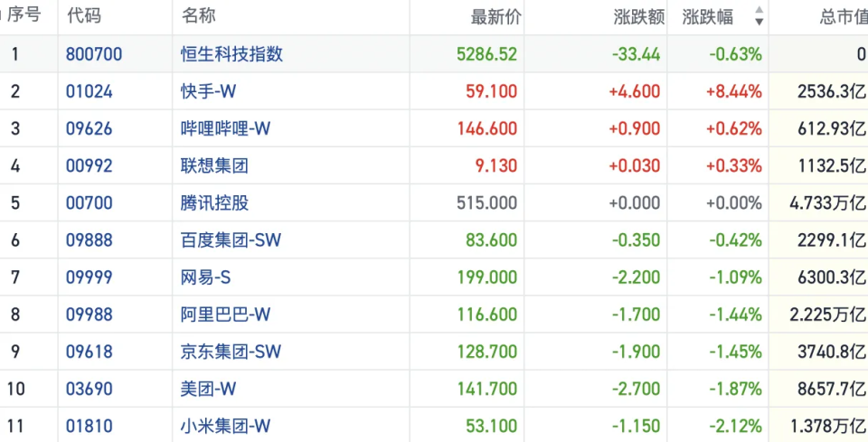
Task: Open 腾讯控股 stock page
Action: (x=215, y=202)
